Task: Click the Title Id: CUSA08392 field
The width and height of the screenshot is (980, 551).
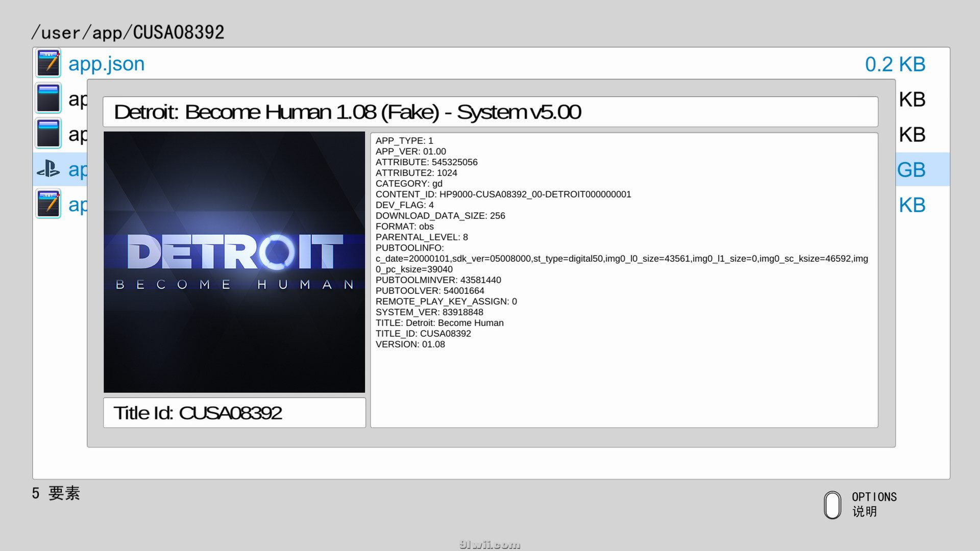Action: [234, 413]
